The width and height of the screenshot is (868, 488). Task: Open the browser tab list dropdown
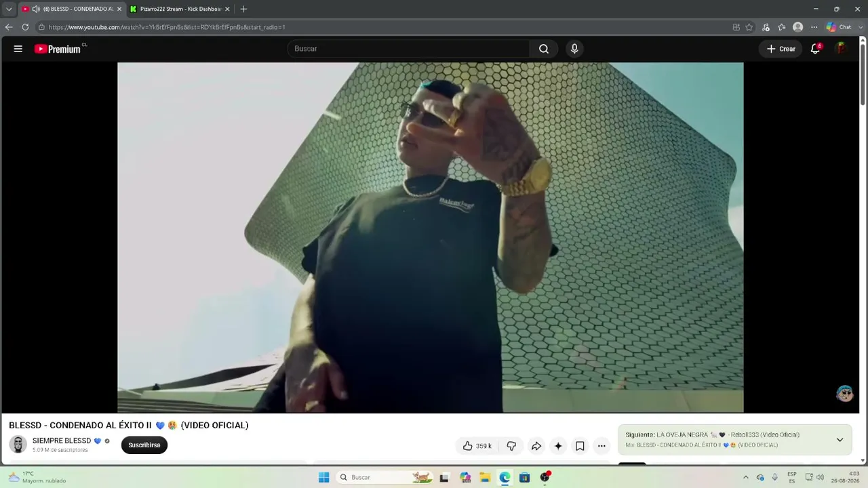point(9,9)
